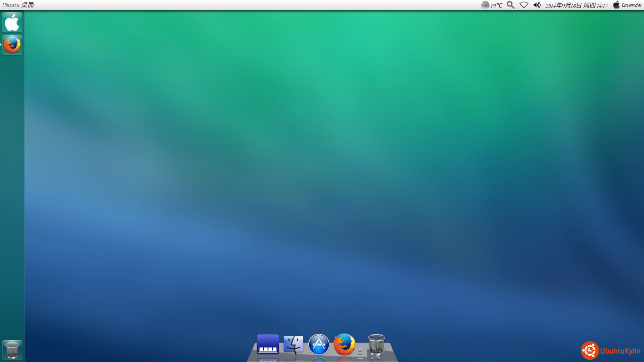This screenshot has height=362, width=644.
Task: Launch Firefox from the left launcher
Action: click(x=12, y=45)
